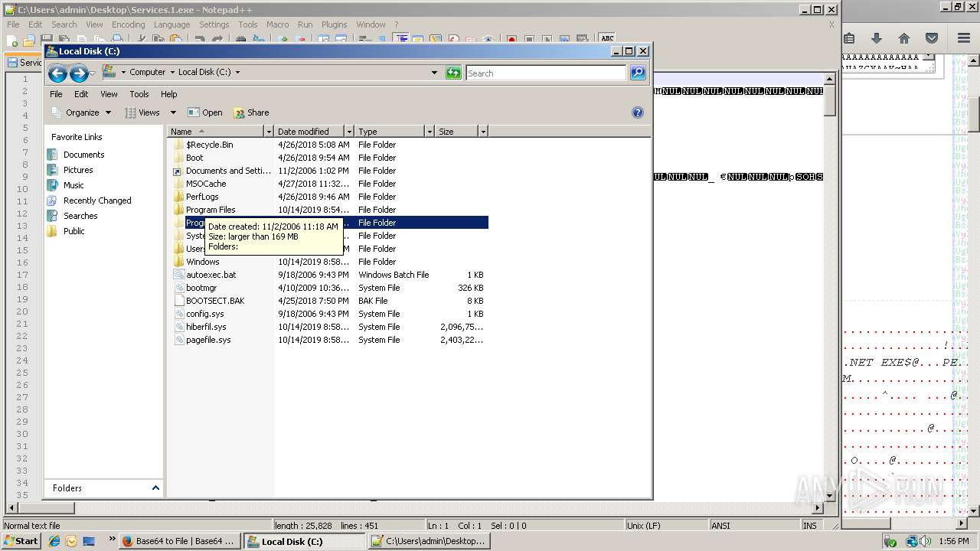Expand the Folders pane chevron
This screenshot has height=551, width=980.
tap(155, 487)
